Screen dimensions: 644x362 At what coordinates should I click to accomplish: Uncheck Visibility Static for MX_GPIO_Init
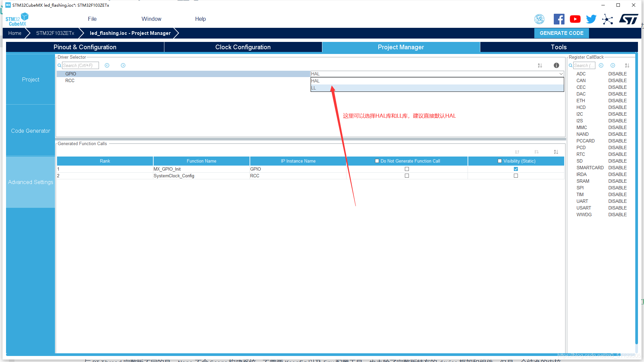516,169
